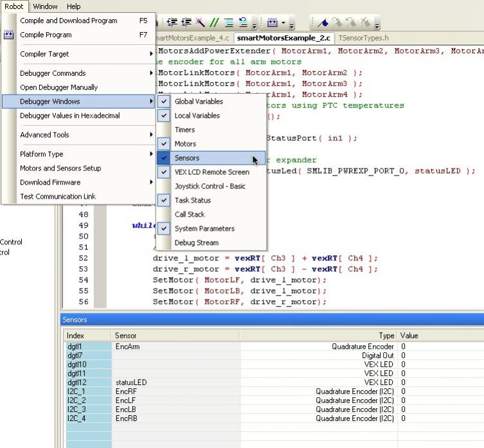Screen dimensions: 484x448
Task: Select Compile and Download Program
Action: tap(69, 21)
